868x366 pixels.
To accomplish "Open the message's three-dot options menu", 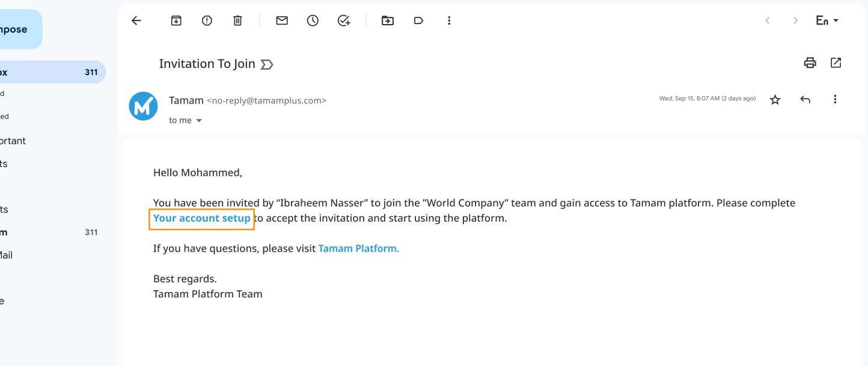I will coord(835,99).
